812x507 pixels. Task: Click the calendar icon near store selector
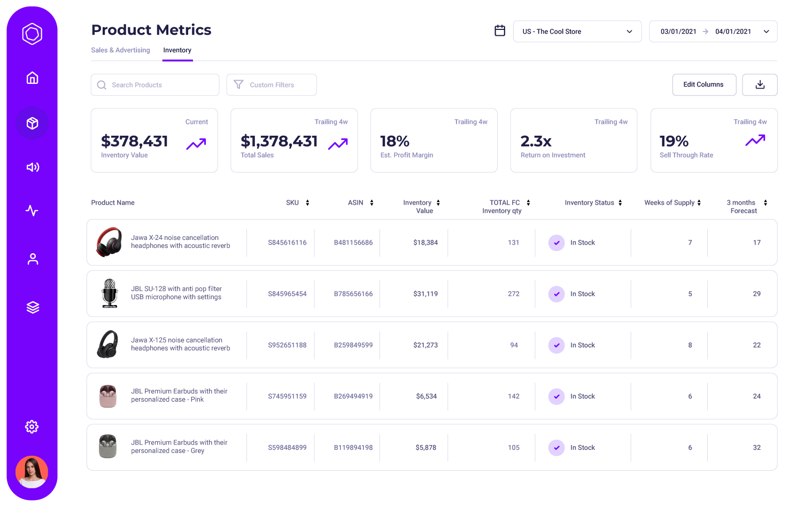point(500,31)
